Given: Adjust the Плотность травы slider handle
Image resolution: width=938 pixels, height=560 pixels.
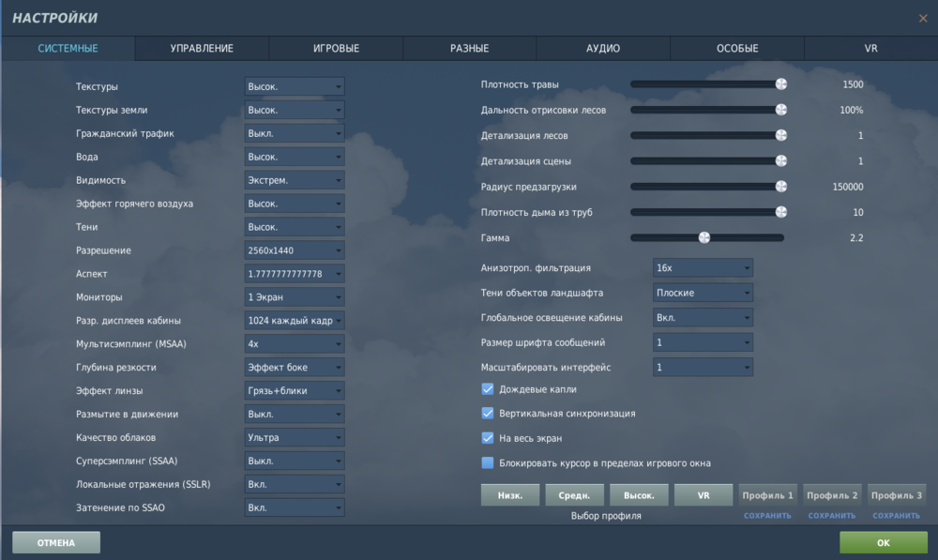Looking at the screenshot, I should tap(781, 84).
